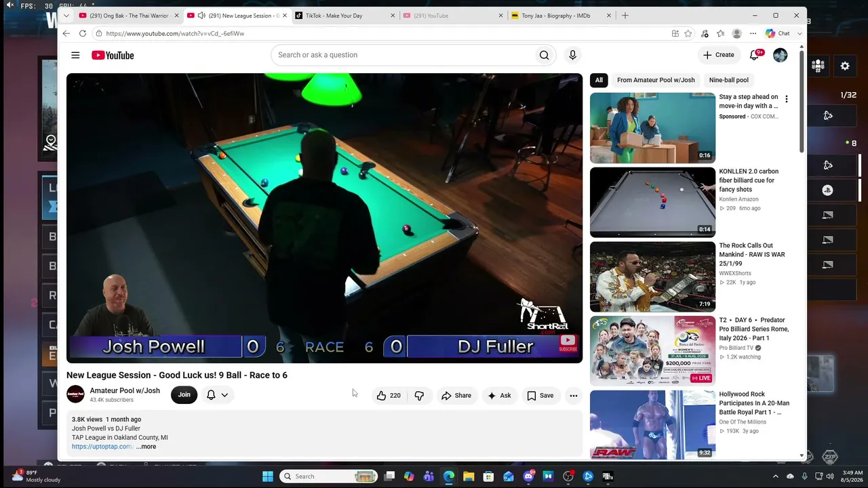Save the video to a playlist
Screen dimensions: 868x488
click(x=540, y=395)
